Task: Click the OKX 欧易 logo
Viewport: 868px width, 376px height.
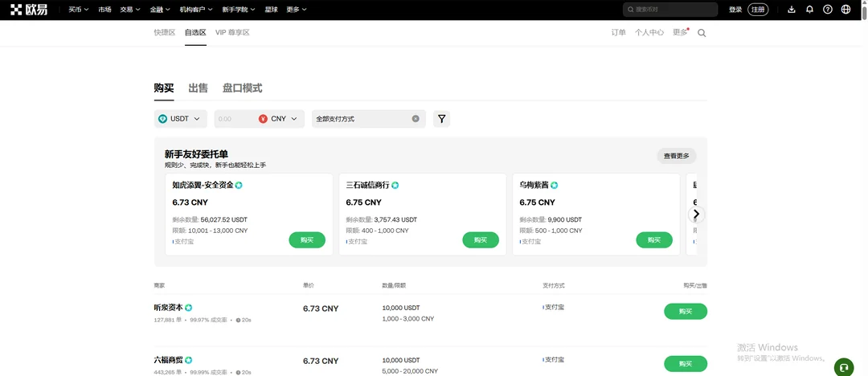Action: pyautogui.click(x=29, y=10)
